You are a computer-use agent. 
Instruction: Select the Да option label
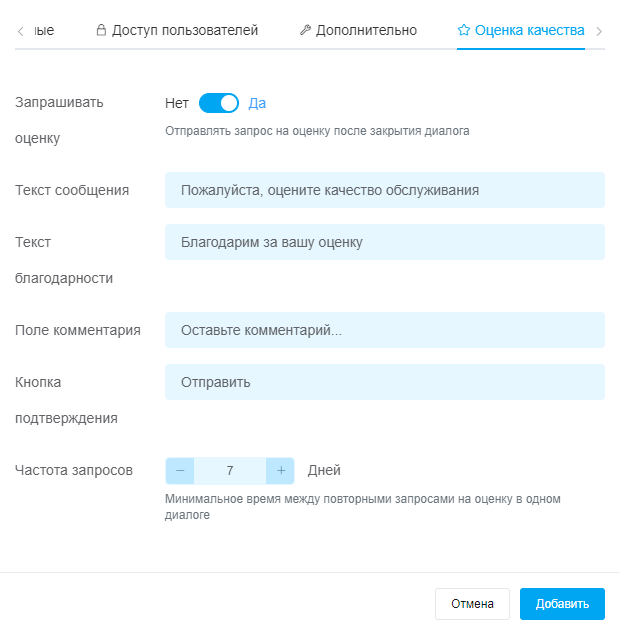tap(257, 103)
